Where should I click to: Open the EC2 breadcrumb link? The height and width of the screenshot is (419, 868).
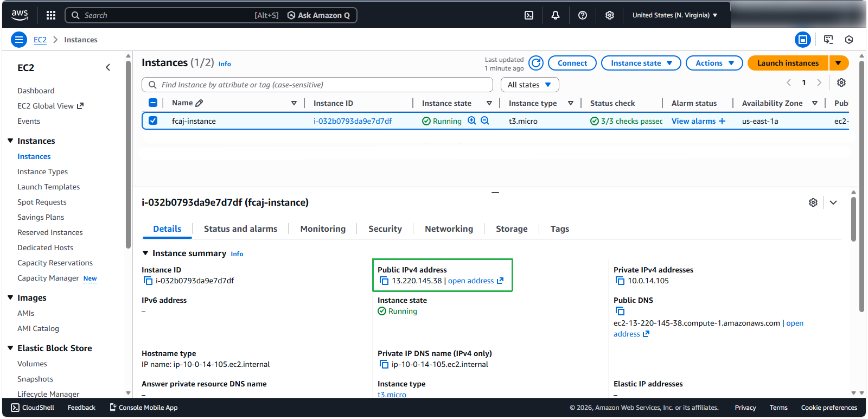point(40,40)
